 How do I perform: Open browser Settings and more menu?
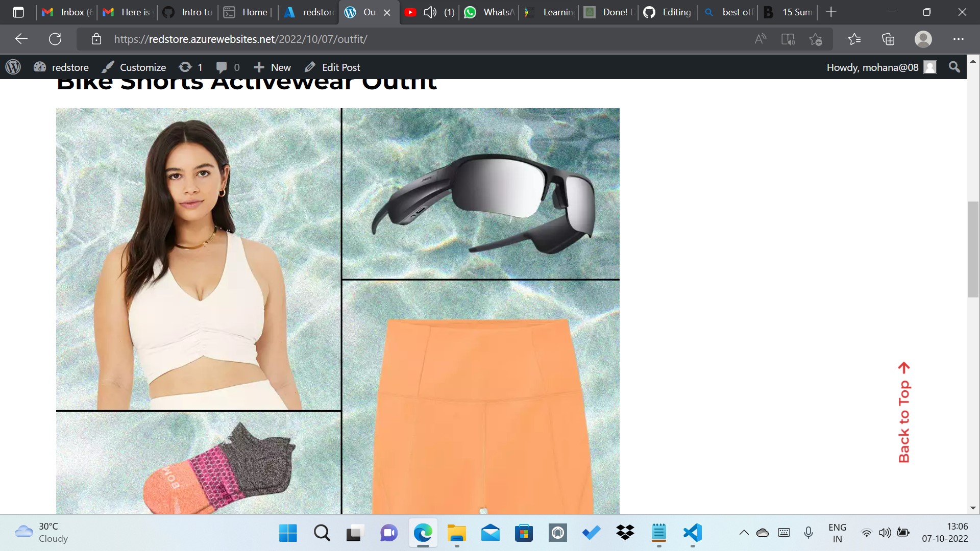tap(958, 39)
